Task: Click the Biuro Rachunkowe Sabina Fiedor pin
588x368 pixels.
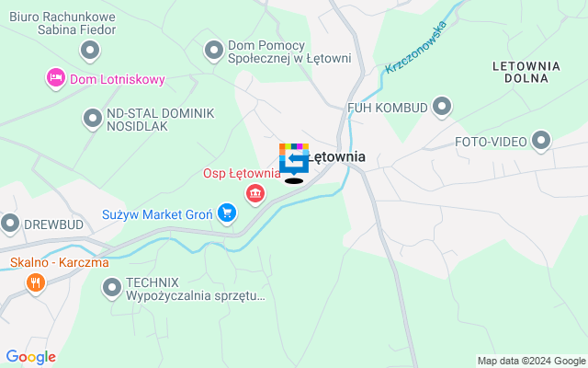Action: [90, 51]
